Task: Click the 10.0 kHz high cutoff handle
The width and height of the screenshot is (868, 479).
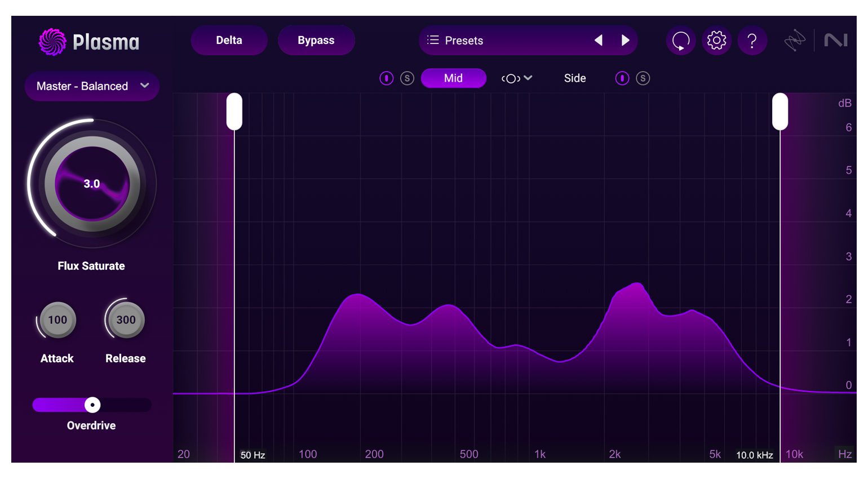Action: click(780, 112)
